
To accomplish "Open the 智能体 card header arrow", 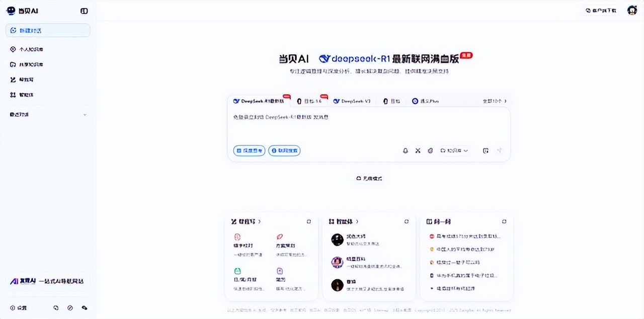I will [x=357, y=221].
